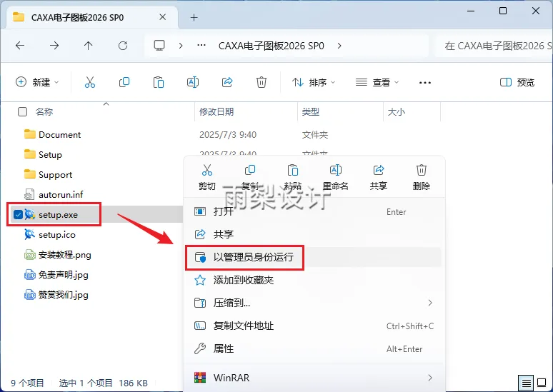Choose 打开 in the context menu
The height and width of the screenshot is (392, 553).
point(314,211)
